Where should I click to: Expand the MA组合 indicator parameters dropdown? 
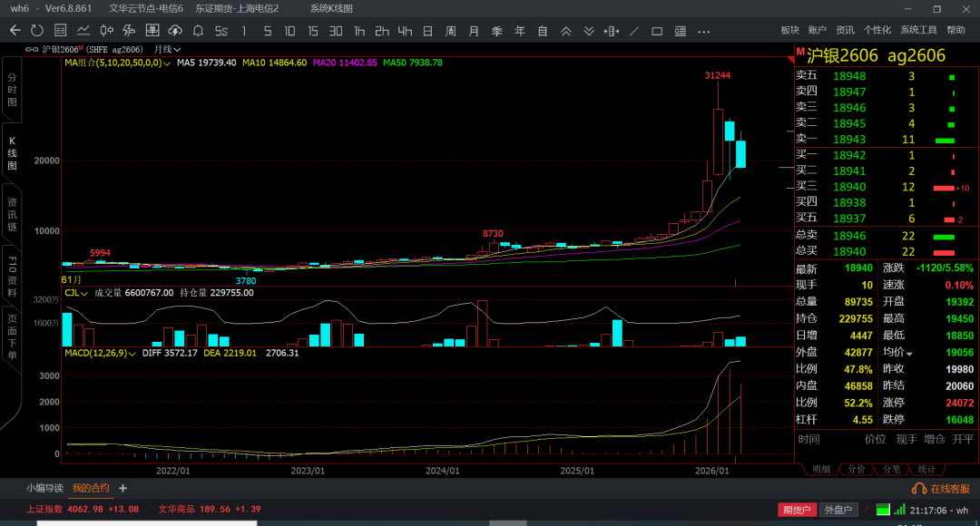click(166, 63)
